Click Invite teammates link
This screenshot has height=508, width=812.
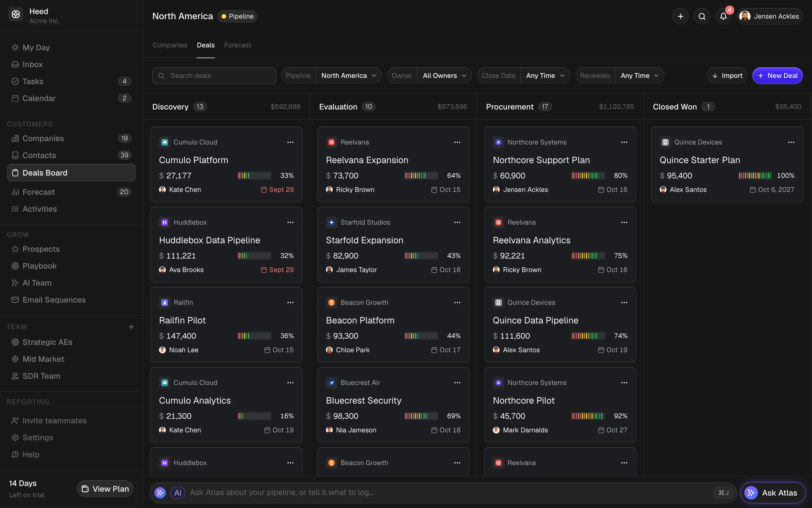[71, 421]
